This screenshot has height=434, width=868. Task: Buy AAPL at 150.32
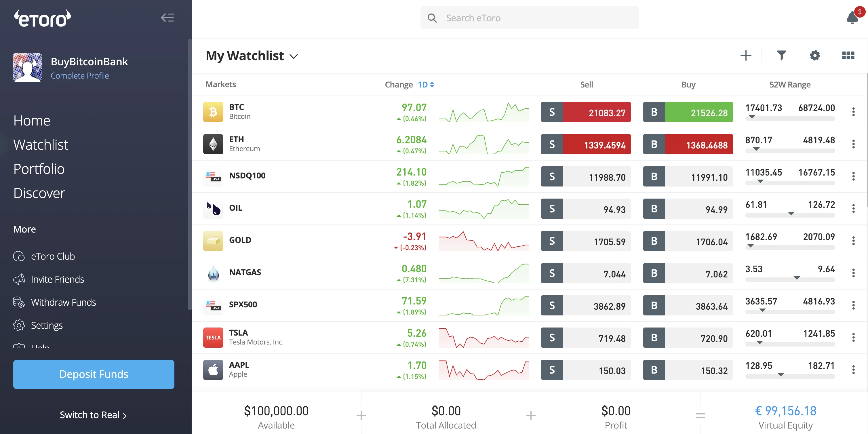(x=688, y=370)
